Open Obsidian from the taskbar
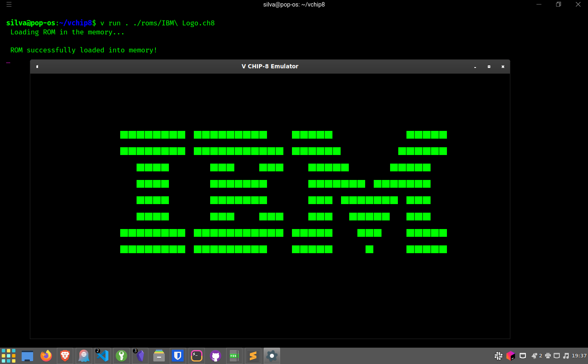Image resolution: width=588 pixels, height=364 pixels. click(140, 356)
